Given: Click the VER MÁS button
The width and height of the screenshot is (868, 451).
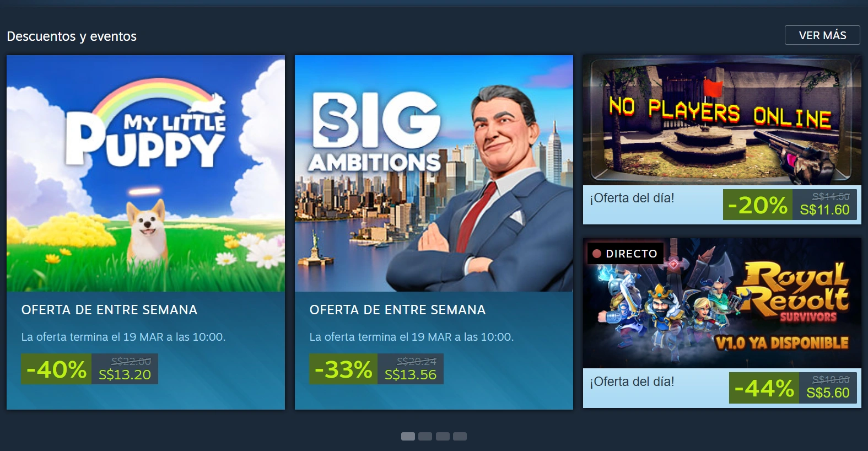Looking at the screenshot, I should point(822,35).
